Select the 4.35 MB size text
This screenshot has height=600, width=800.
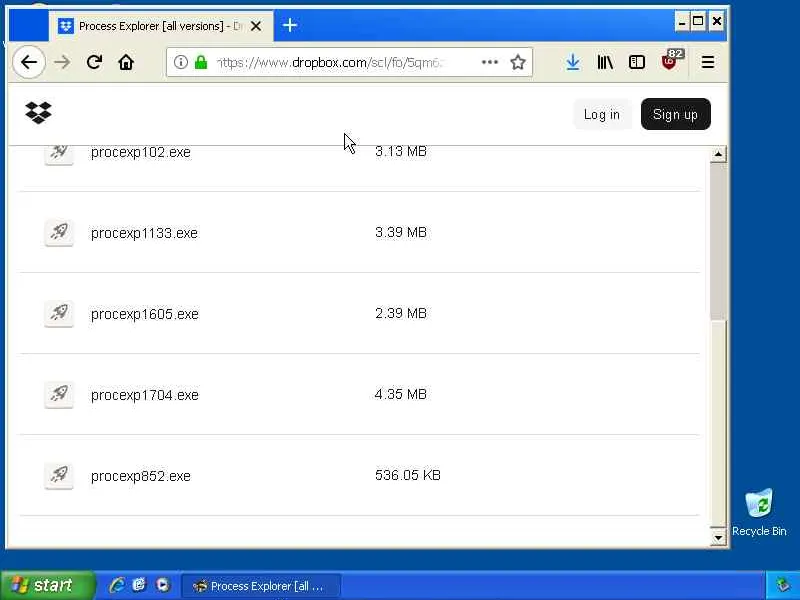pyautogui.click(x=401, y=394)
